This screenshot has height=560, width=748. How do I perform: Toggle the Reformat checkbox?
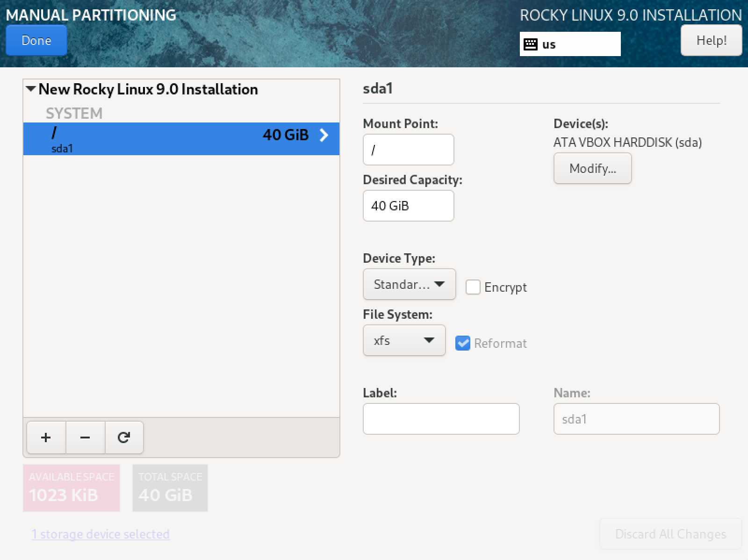(463, 343)
